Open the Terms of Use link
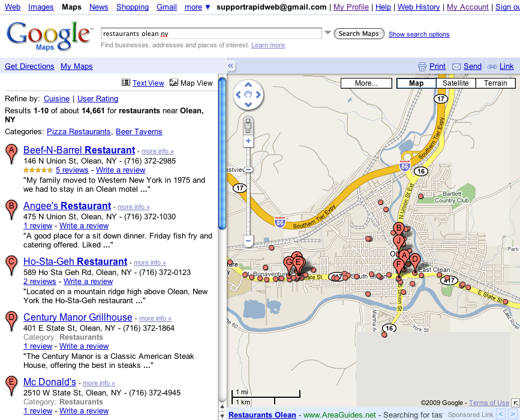The width and height of the screenshot is (520, 420). 489,403
